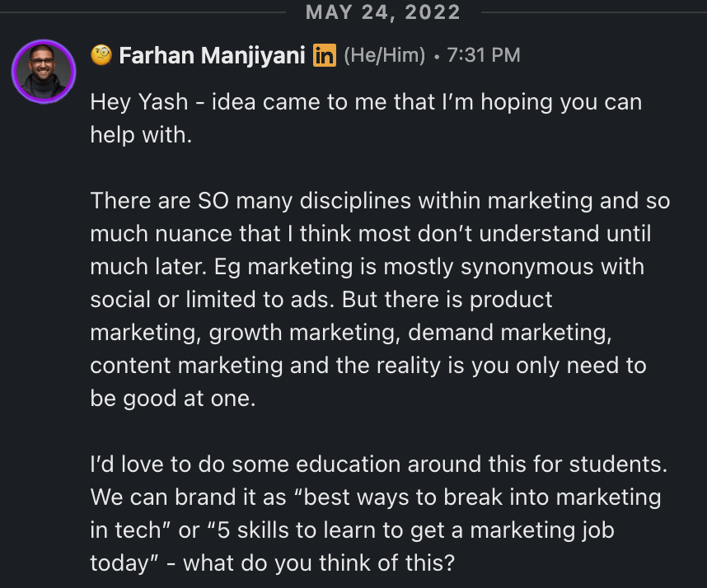Click the "help with." line of the message
This screenshot has width=707, height=588.
[x=141, y=135]
